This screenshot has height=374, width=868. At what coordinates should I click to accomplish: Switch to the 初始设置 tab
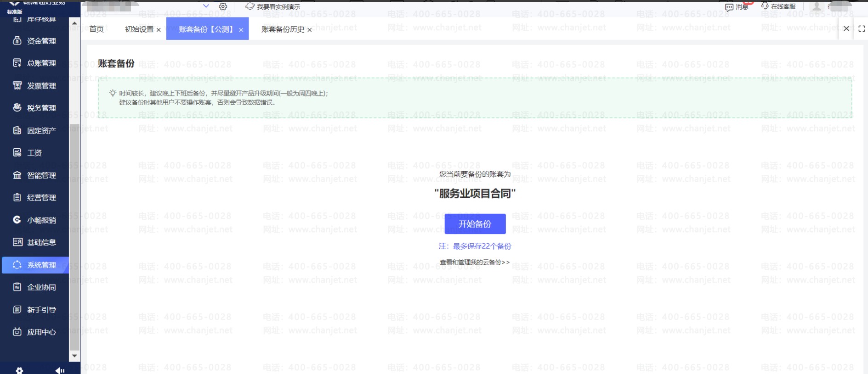point(139,29)
